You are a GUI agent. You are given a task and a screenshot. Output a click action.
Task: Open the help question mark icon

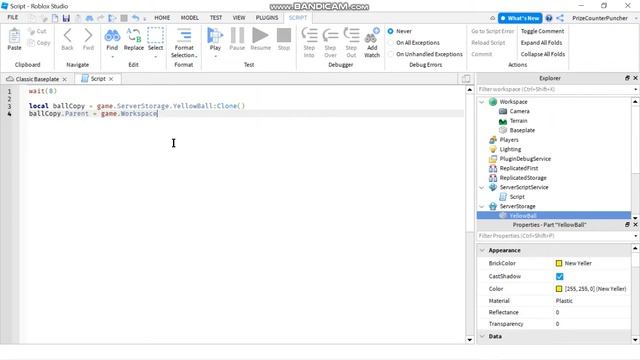click(549, 18)
